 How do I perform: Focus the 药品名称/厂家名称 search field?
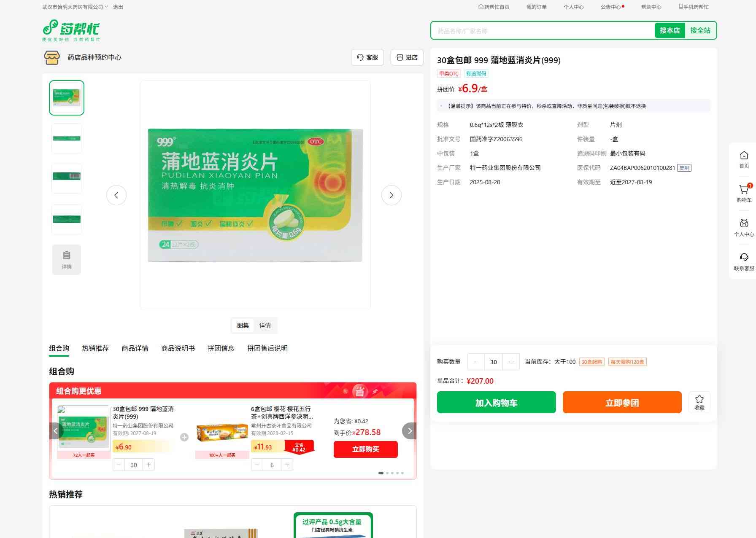click(x=543, y=30)
